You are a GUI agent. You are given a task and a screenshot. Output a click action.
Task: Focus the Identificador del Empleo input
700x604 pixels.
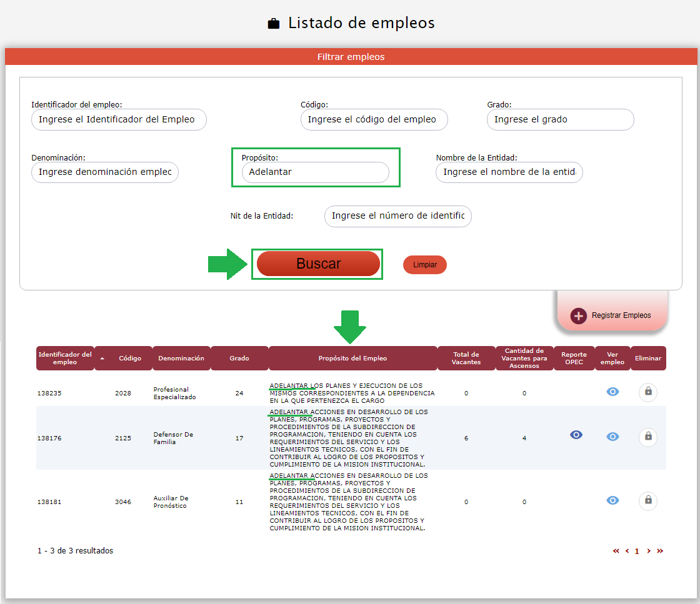click(x=119, y=120)
